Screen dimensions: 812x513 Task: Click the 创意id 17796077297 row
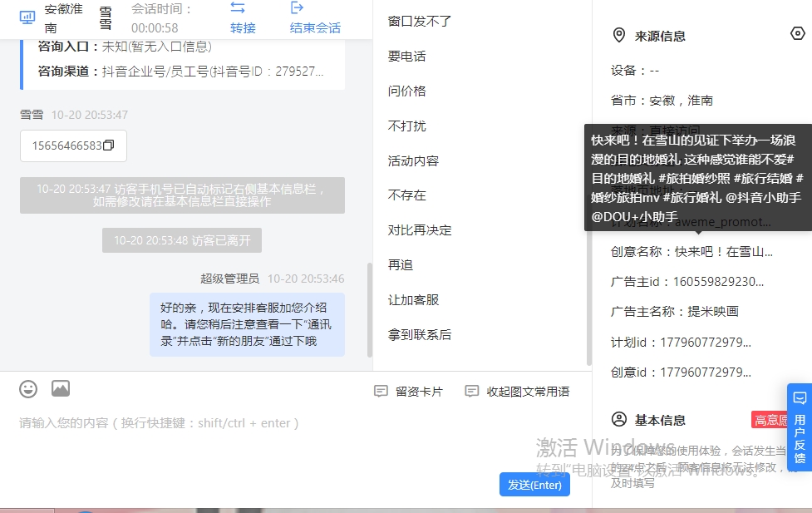[x=681, y=372]
